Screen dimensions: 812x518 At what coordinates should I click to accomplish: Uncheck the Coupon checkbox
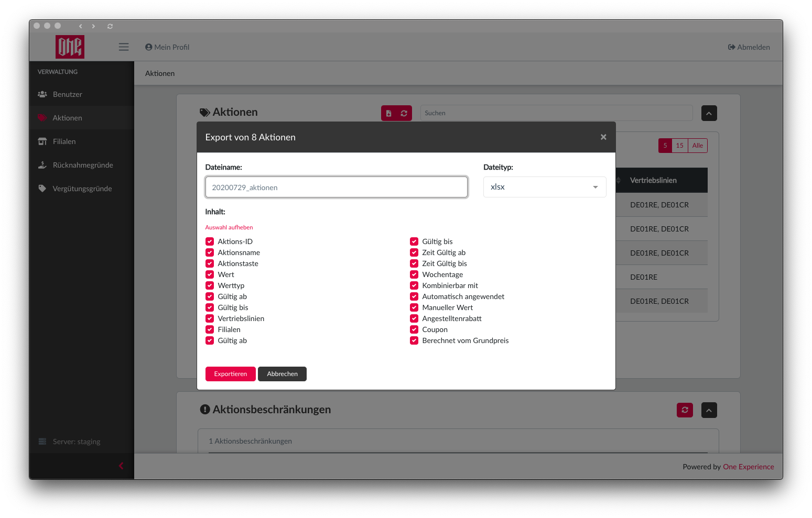pyautogui.click(x=414, y=329)
